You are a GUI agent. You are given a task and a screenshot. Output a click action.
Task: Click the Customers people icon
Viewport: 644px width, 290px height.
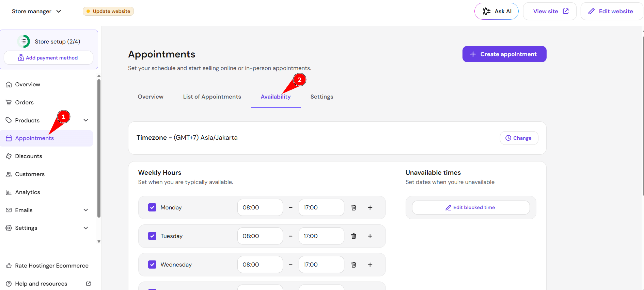[9, 174]
